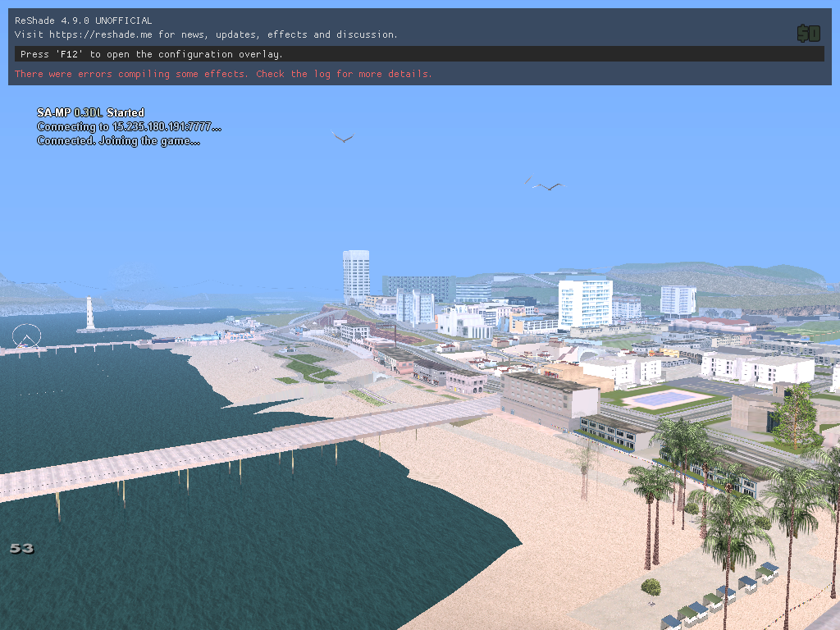The height and width of the screenshot is (630, 840).
Task: Click the 'Visit https://reshade.me' info line
Action: [x=206, y=34]
